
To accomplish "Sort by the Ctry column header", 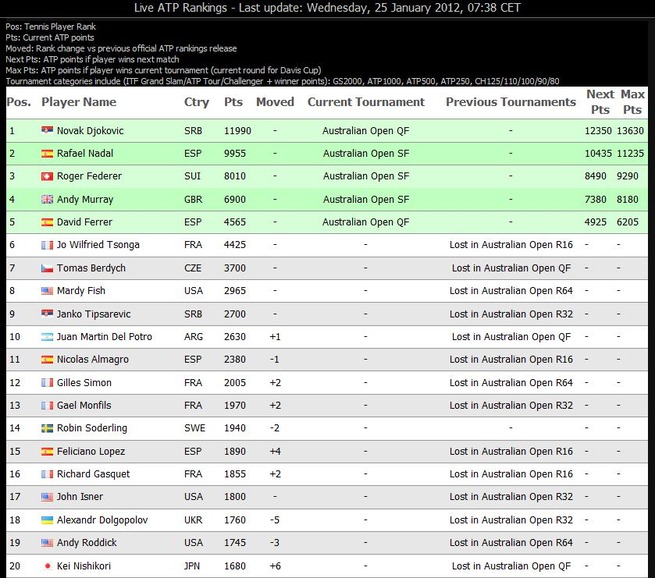I will pyautogui.click(x=196, y=102).
